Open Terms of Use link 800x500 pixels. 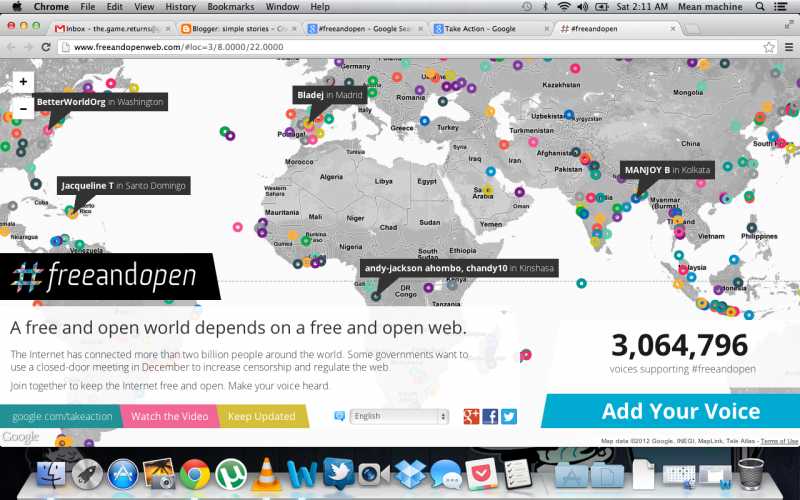click(x=779, y=441)
